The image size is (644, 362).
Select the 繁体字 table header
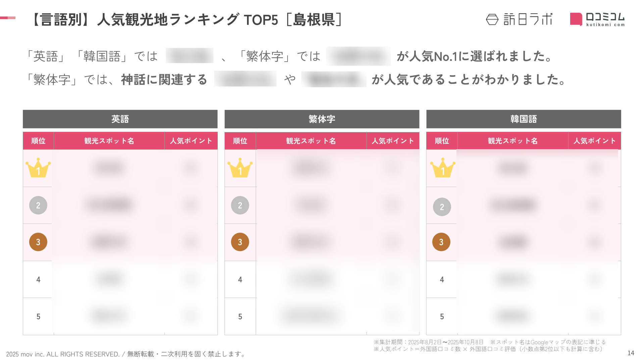(x=322, y=119)
